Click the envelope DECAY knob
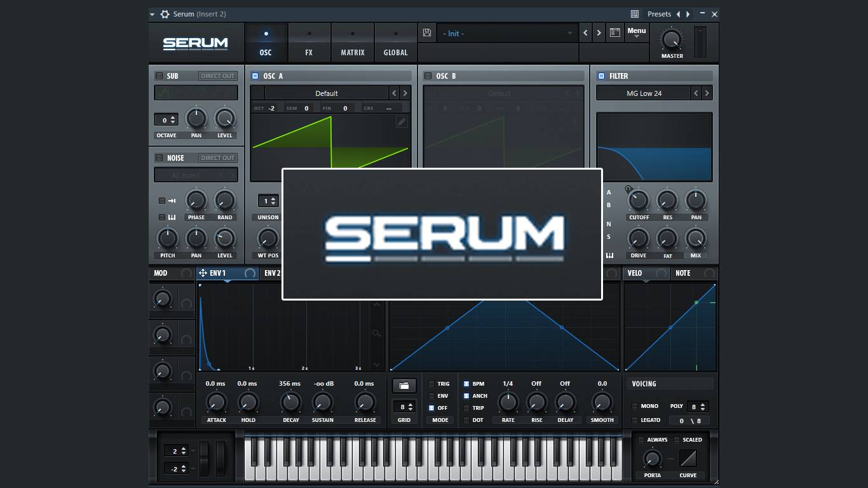This screenshot has width=868, height=488. [x=290, y=402]
